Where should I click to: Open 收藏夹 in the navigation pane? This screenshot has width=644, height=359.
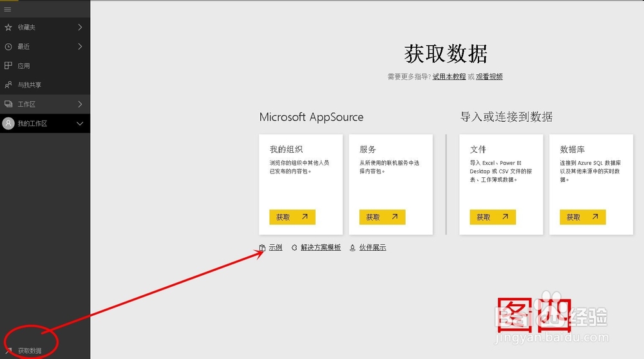[45, 27]
